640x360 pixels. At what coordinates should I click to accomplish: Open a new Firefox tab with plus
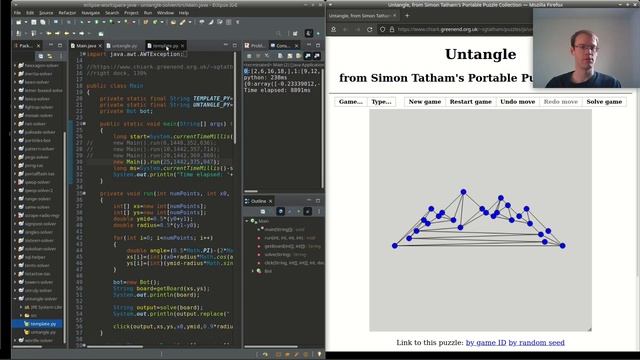tap(407, 16)
